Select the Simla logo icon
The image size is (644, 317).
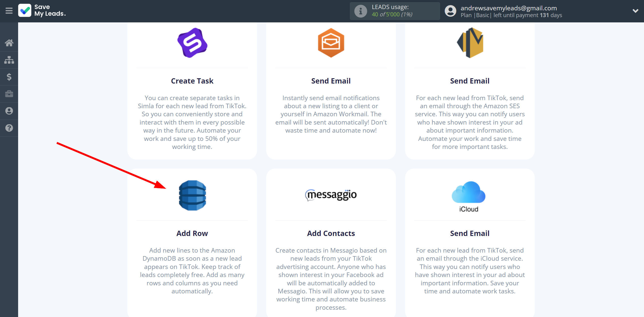coord(192,43)
